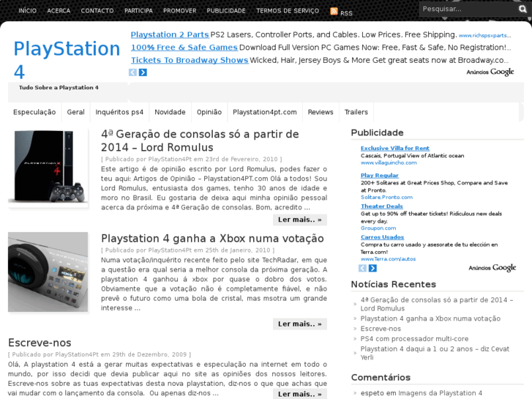Open the PARTICIPA menu item

[138, 10]
